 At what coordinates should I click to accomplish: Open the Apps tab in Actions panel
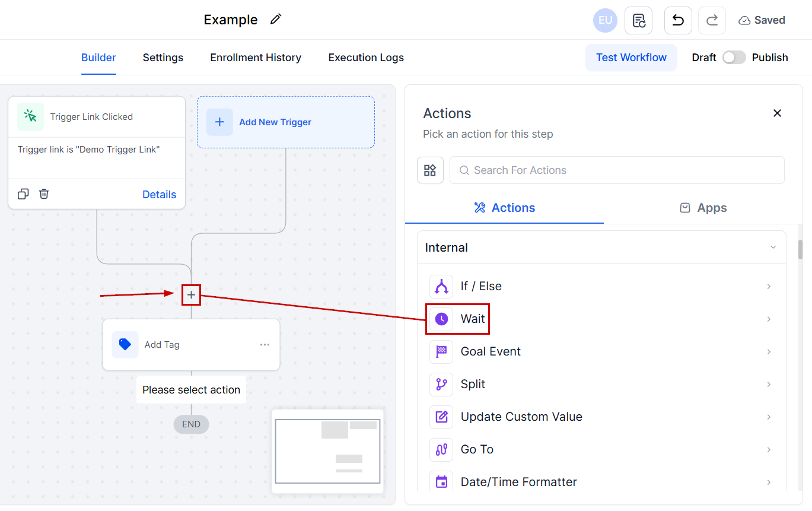pyautogui.click(x=703, y=207)
